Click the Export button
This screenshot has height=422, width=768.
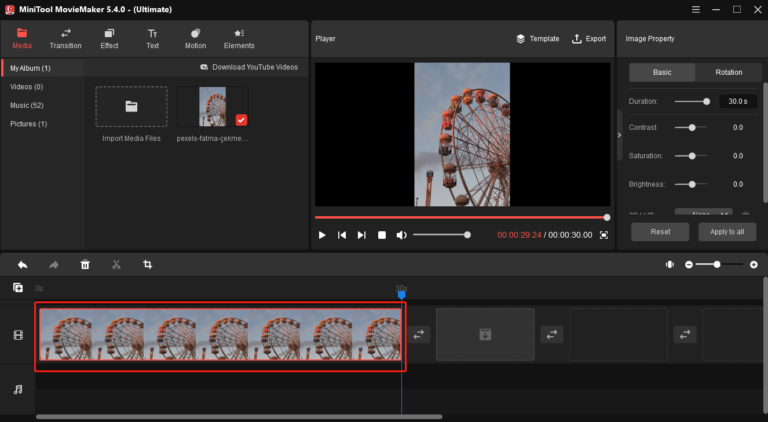589,39
